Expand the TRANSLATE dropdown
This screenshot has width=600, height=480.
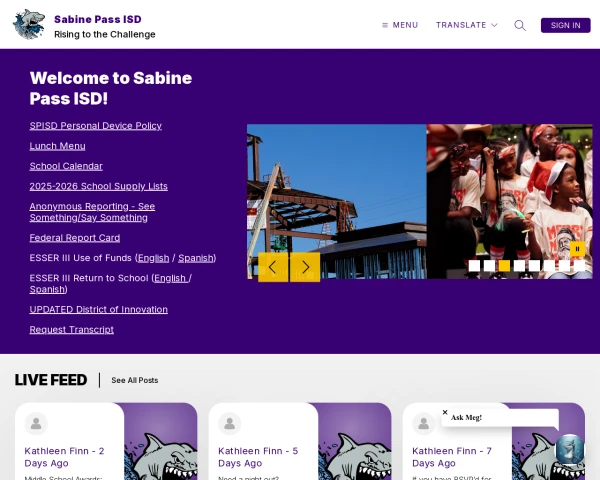coord(466,25)
